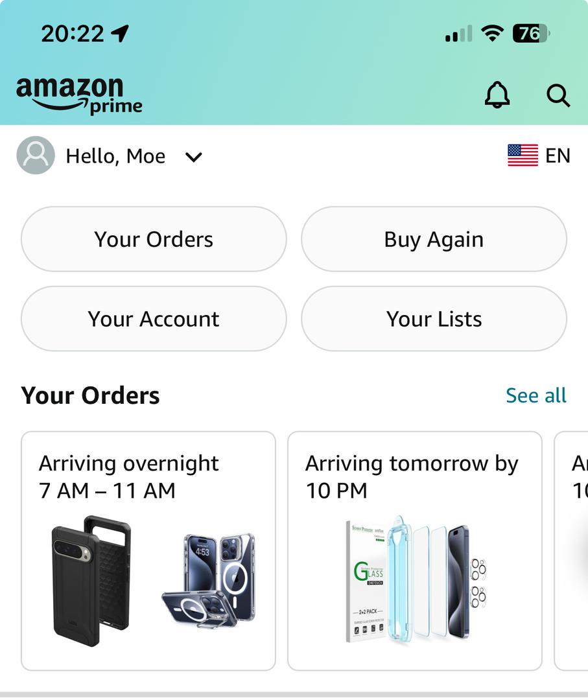
Task: Tap the search magnifier icon
Action: (x=558, y=95)
